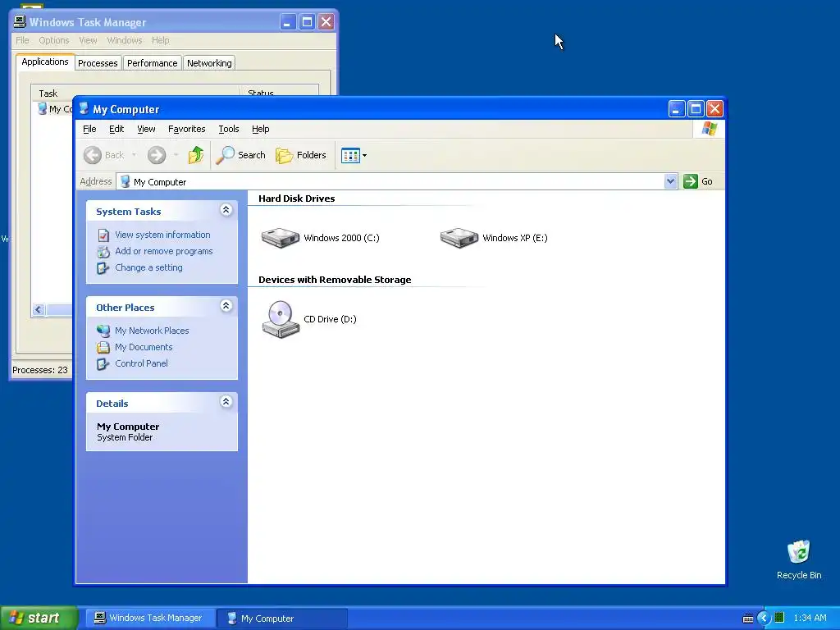The image size is (840, 630).
Task: Click Task column header in Task Manager
Action: (135, 93)
